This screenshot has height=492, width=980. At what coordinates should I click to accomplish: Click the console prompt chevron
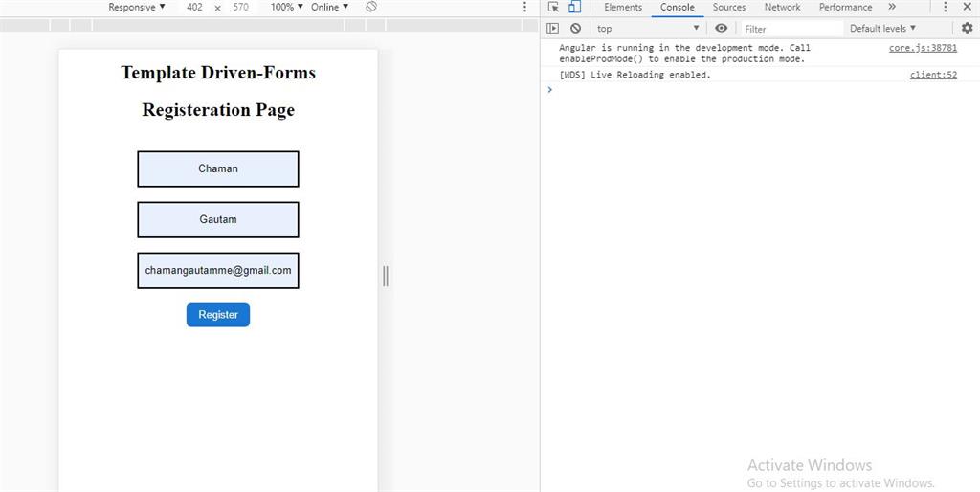[550, 89]
